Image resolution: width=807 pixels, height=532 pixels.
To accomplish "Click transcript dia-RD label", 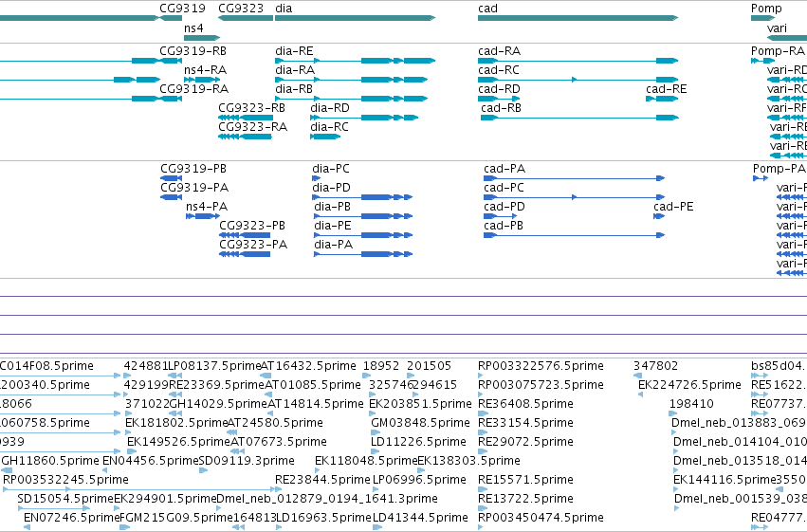I will pyautogui.click(x=329, y=108).
